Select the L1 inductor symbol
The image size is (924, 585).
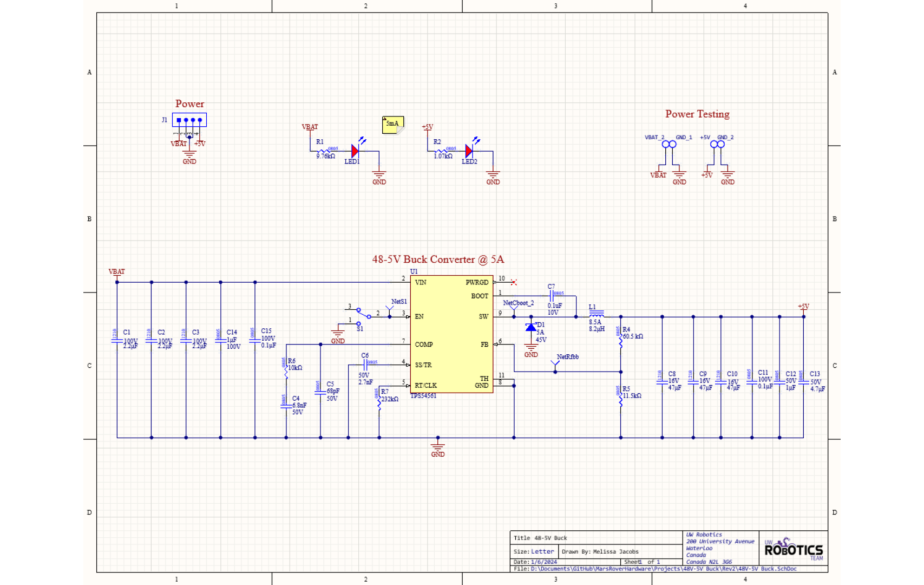coord(596,315)
